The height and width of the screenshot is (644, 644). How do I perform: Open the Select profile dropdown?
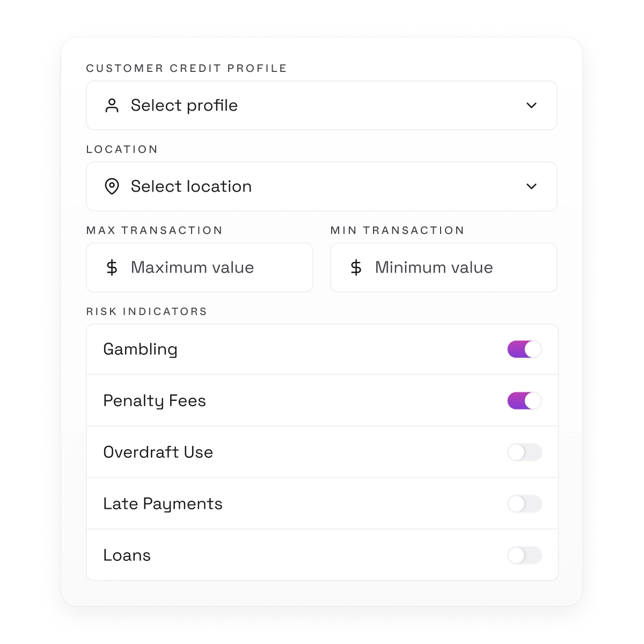[321, 106]
